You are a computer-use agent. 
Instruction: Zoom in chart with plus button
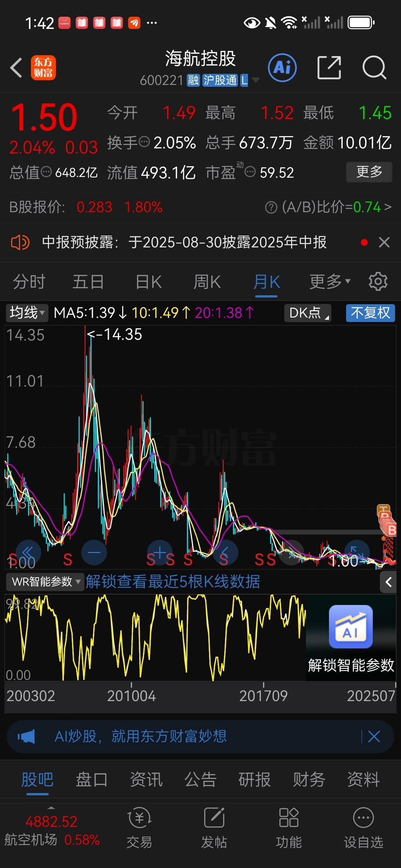point(160,552)
